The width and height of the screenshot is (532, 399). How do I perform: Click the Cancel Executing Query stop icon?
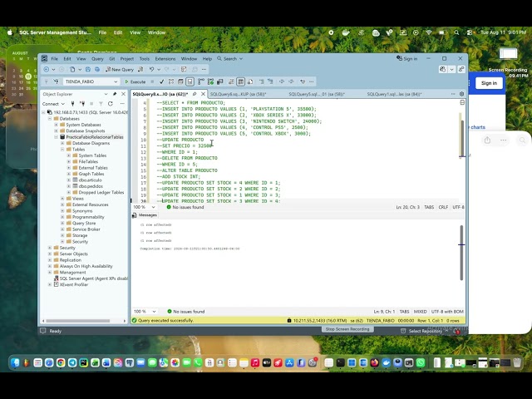(152, 81)
